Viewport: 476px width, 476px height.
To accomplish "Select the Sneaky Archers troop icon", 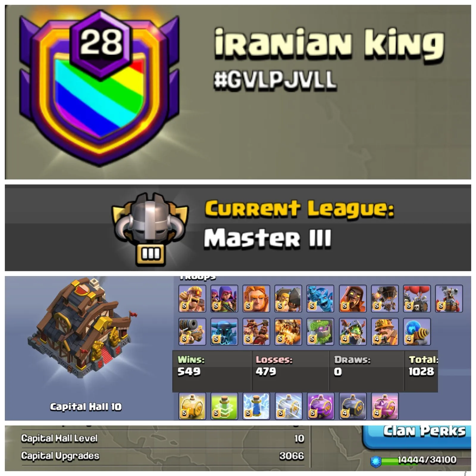I will tap(224, 298).
